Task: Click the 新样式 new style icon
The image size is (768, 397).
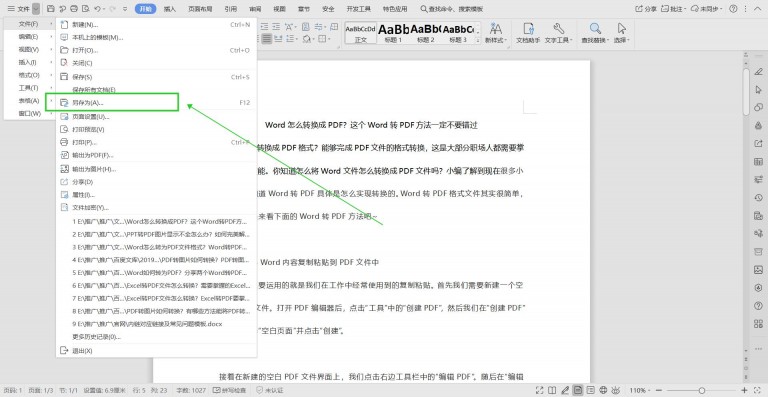Action: pyautogui.click(x=496, y=33)
